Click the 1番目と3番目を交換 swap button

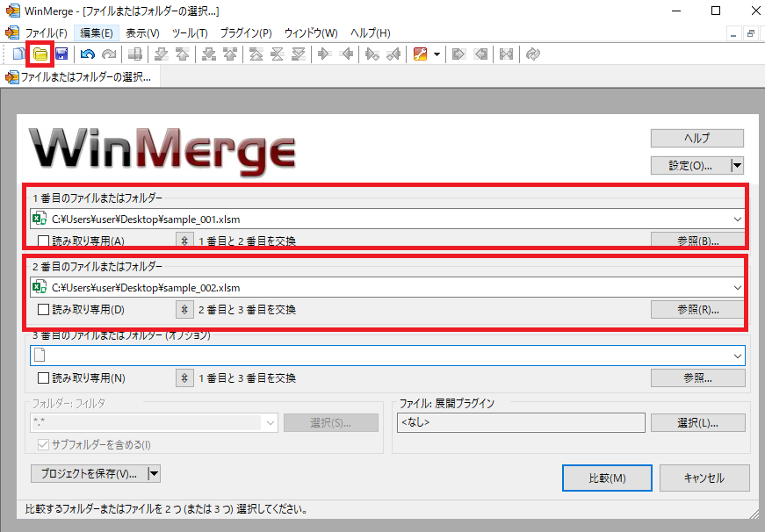tap(184, 377)
